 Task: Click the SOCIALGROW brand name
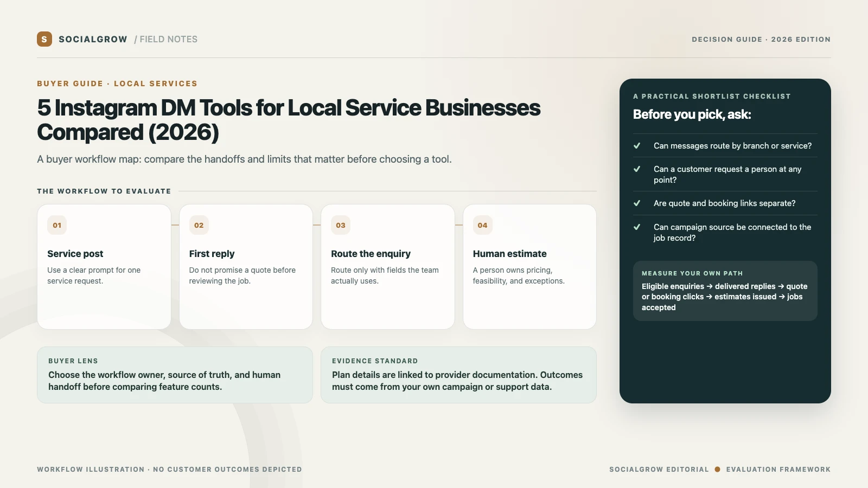(93, 40)
